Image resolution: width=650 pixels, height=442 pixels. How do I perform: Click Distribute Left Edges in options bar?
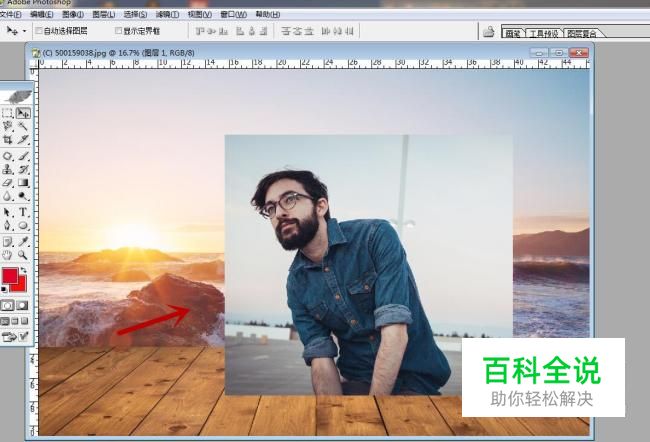coord(326,31)
